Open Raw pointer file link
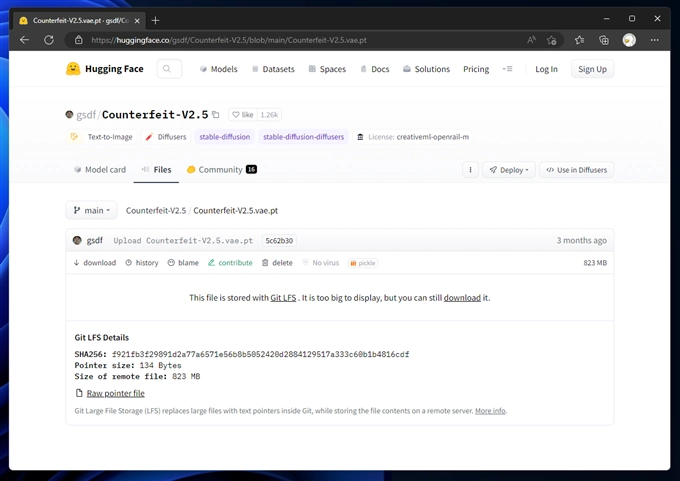Image resolution: width=680 pixels, height=481 pixels. point(115,393)
